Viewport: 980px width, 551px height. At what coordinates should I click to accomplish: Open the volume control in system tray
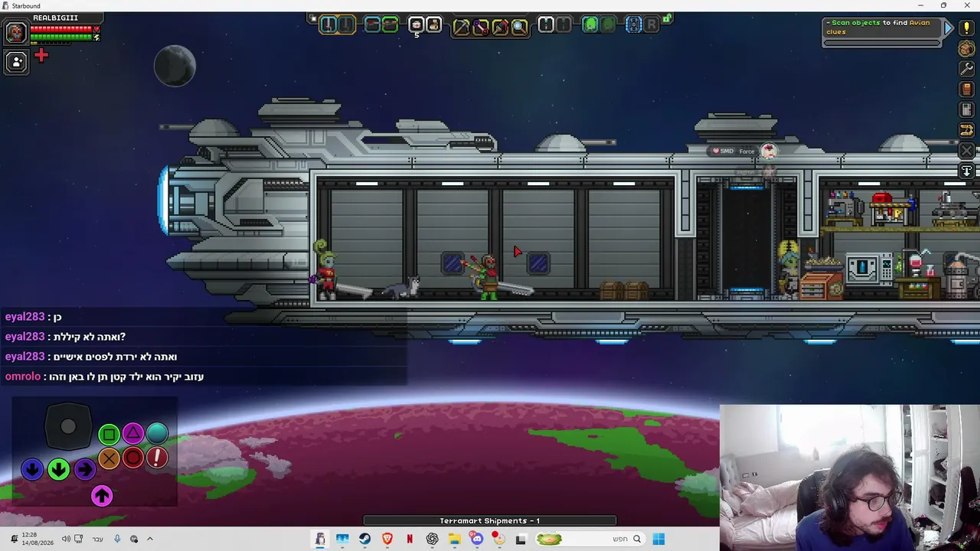[66, 539]
